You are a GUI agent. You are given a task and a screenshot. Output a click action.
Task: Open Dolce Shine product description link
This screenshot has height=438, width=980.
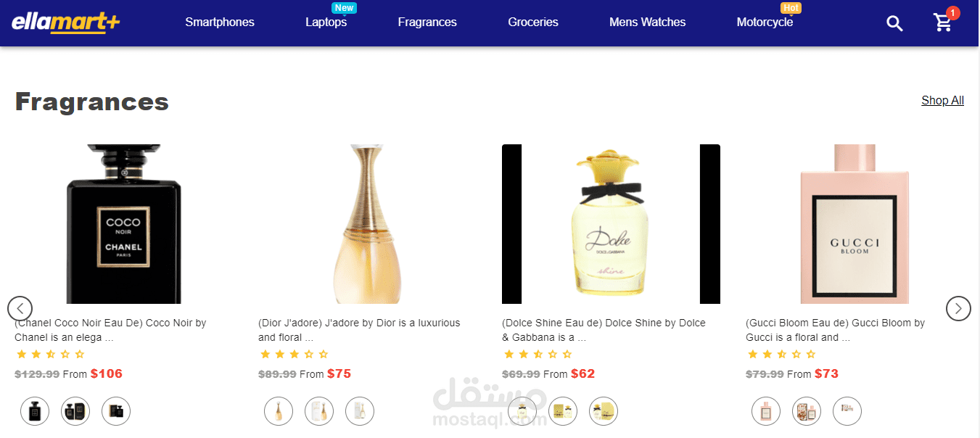(604, 330)
